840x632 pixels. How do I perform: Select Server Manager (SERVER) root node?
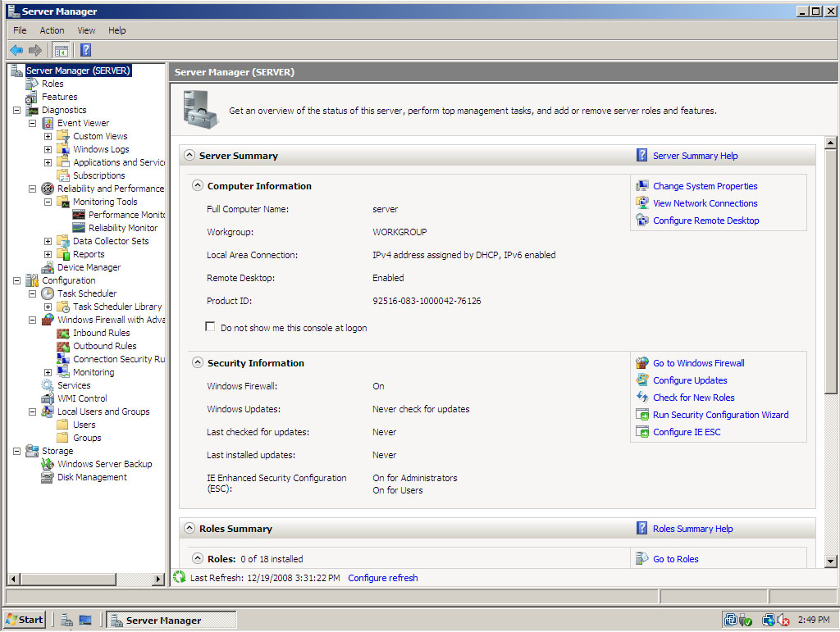coord(78,70)
